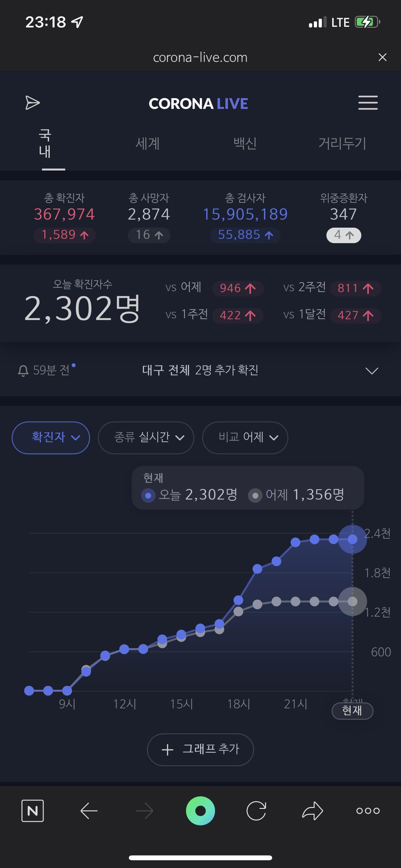Open the three-dots more options icon

pos(368,811)
